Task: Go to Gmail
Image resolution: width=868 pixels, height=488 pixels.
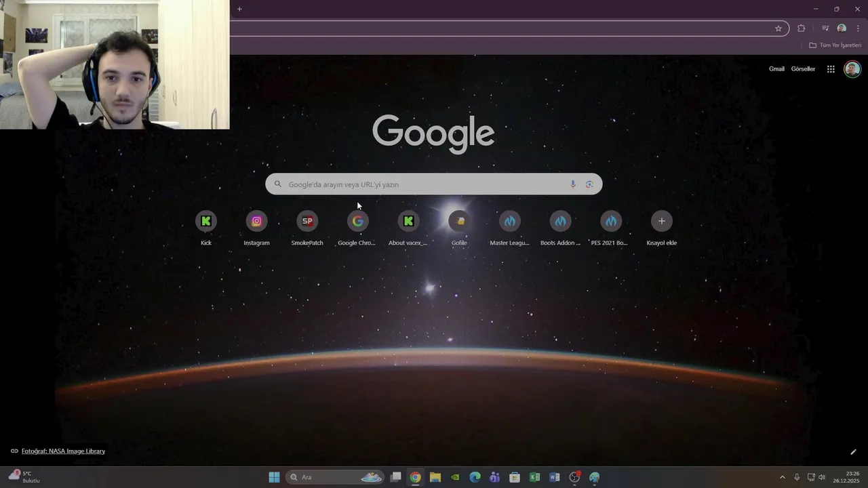Action: pyautogui.click(x=776, y=69)
